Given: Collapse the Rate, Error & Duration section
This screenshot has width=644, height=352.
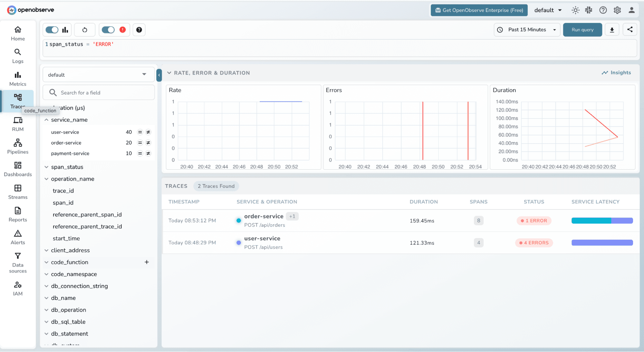Looking at the screenshot, I should pyautogui.click(x=169, y=73).
